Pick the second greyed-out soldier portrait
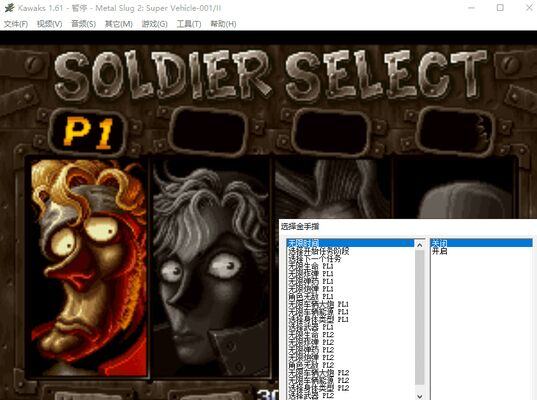537x400 pixels. point(211,268)
